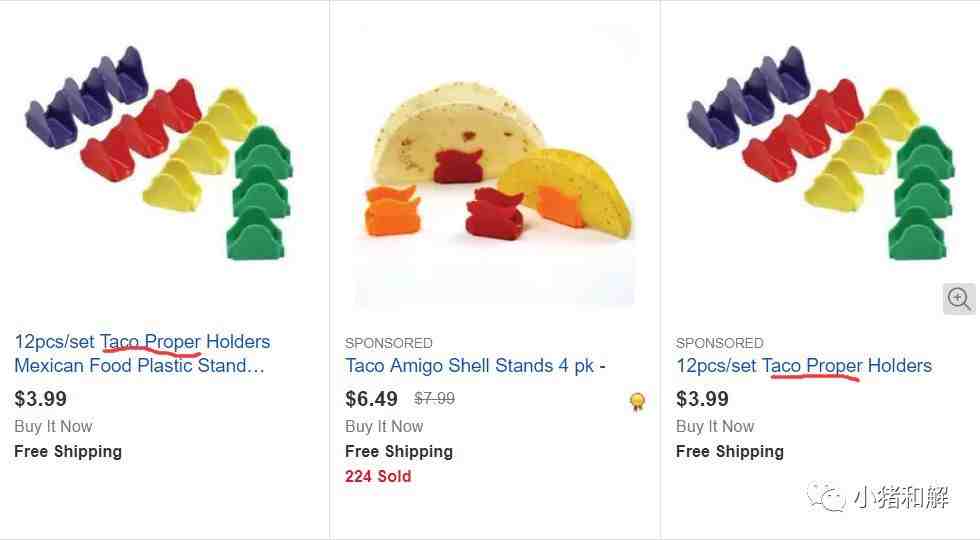
Task: Open the sponsored '12pcs/set Taco Proper Holders' link
Action: (x=804, y=366)
